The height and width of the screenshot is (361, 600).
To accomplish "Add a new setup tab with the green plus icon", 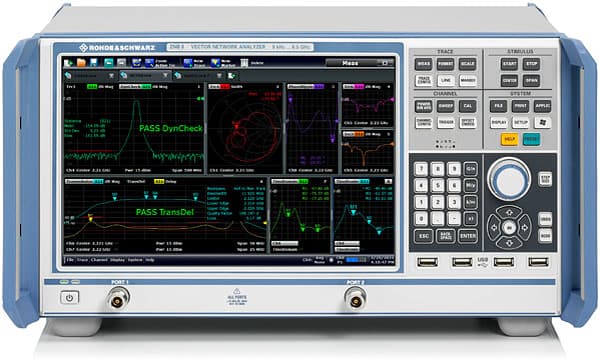I will (x=232, y=76).
